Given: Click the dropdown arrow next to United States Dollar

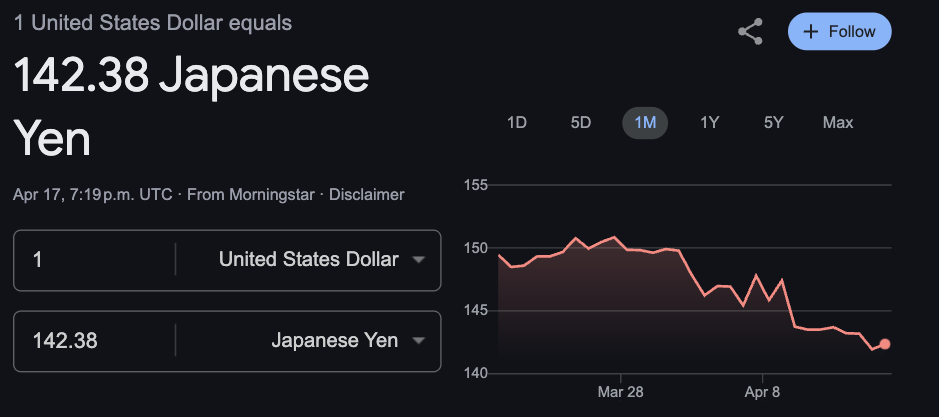Looking at the screenshot, I should (419, 259).
